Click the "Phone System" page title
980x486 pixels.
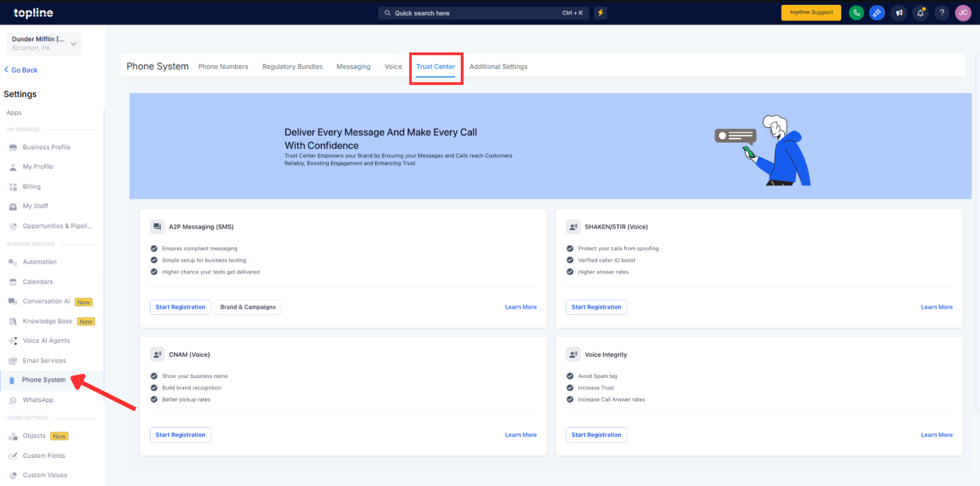pos(158,66)
